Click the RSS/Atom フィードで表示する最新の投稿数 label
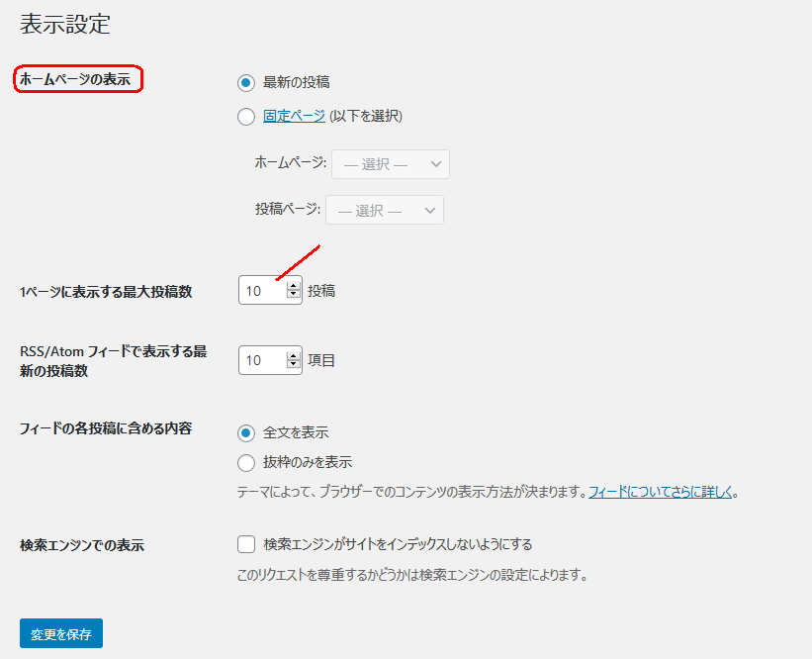 click(114, 361)
